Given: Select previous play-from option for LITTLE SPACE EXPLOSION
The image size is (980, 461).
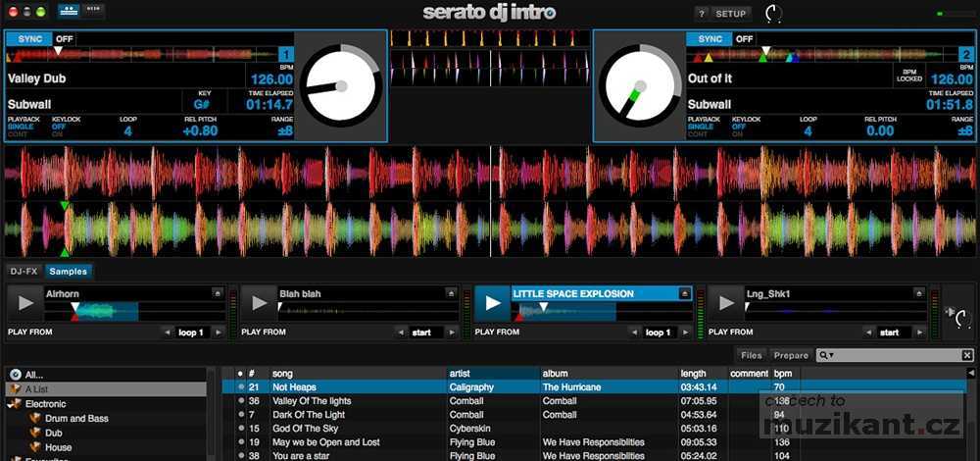Looking at the screenshot, I should (x=634, y=333).
